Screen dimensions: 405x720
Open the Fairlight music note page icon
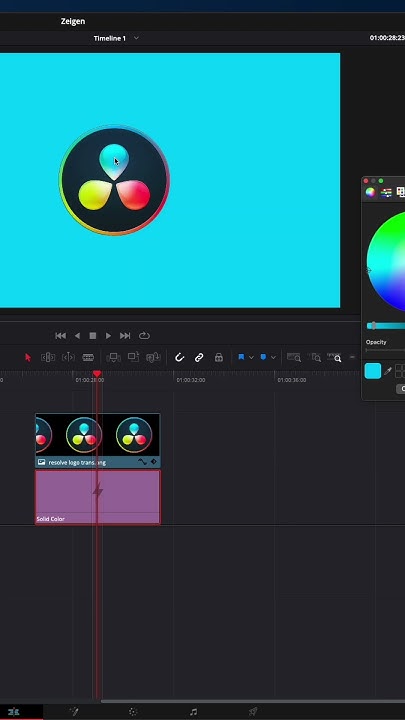click(x=193, y=712)
